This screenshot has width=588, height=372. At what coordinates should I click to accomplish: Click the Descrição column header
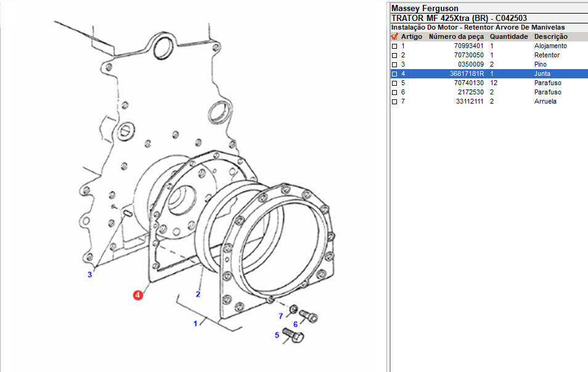click(550, 36)
